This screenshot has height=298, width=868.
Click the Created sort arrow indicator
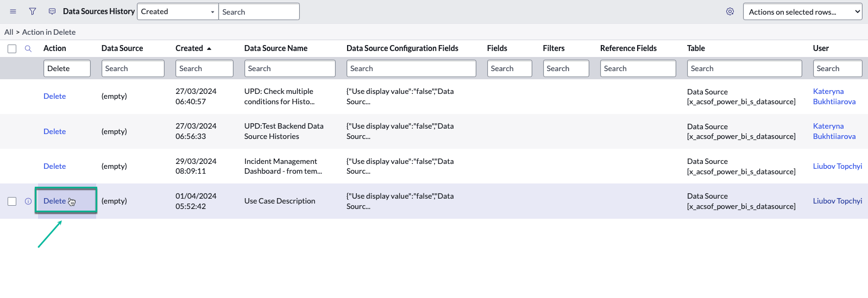tap(209, 49)
